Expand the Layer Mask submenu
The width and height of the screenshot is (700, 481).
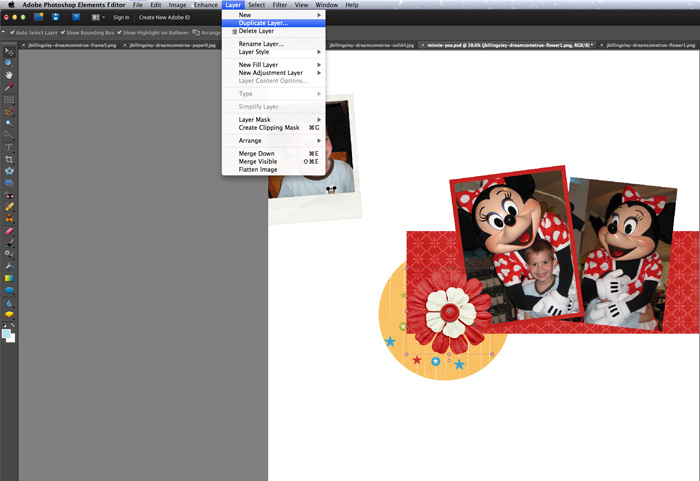click(274, 120)
